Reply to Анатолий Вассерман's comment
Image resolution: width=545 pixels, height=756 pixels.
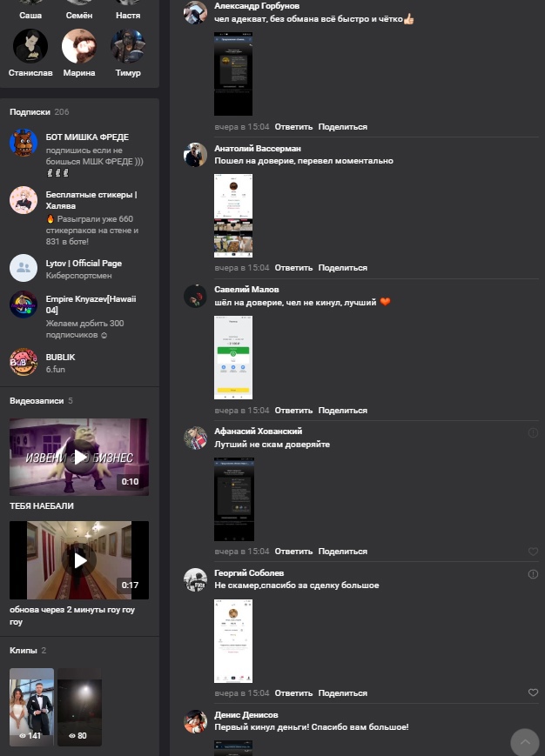click(293, 268)
